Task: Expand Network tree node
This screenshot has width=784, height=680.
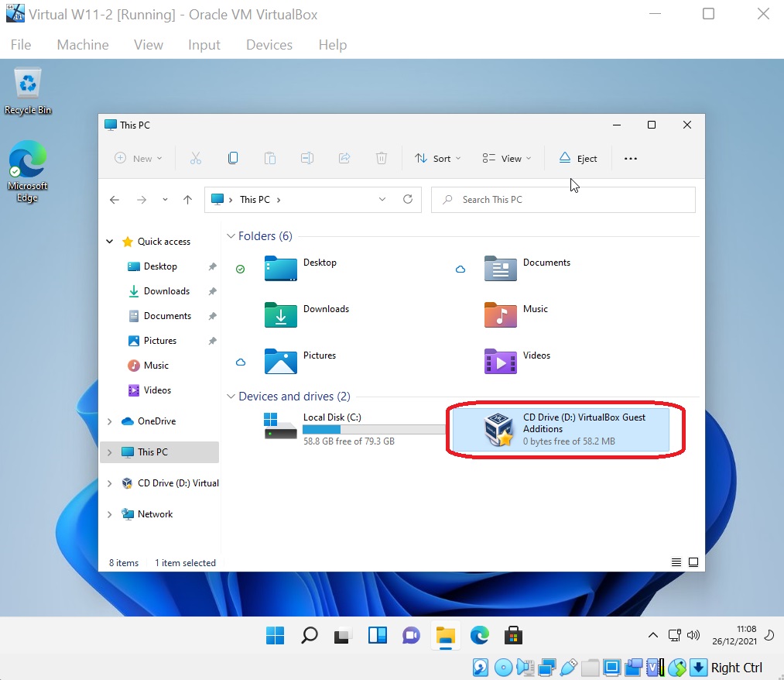Action: [109, 514]
